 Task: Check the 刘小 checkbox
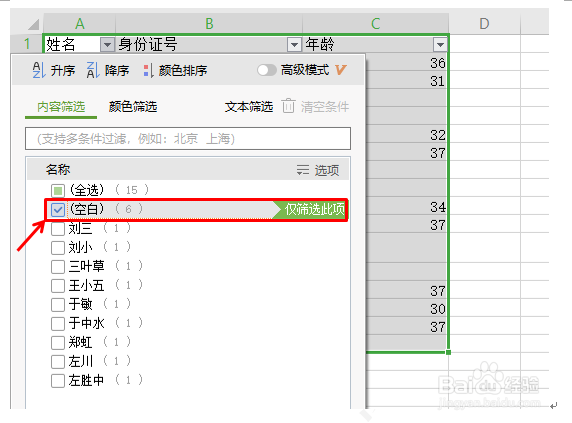(x=58, y=248)
